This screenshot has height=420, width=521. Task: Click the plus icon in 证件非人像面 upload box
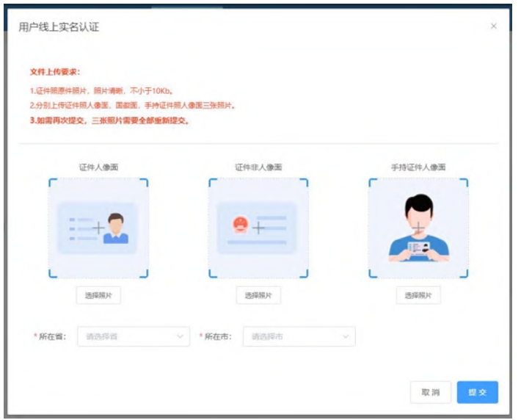click(258, 228)
